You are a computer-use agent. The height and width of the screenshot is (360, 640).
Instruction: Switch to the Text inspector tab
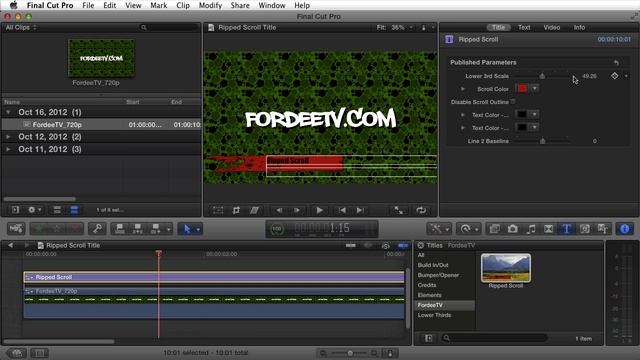(x=524, y=27)
